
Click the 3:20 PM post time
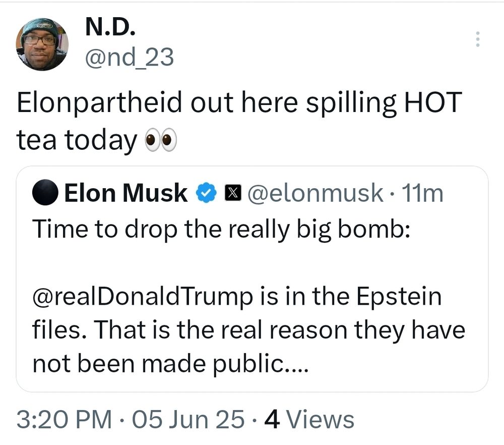point(64,420)
